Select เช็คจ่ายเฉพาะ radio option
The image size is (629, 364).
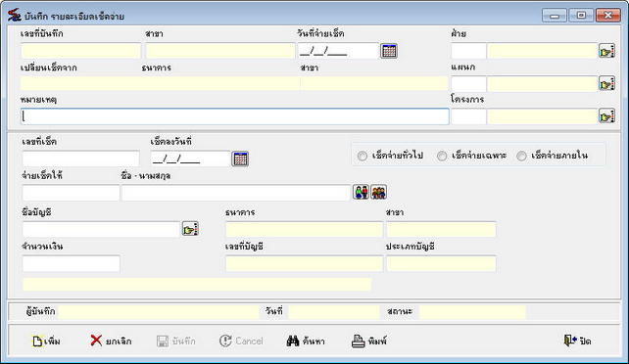pos(442,156)
